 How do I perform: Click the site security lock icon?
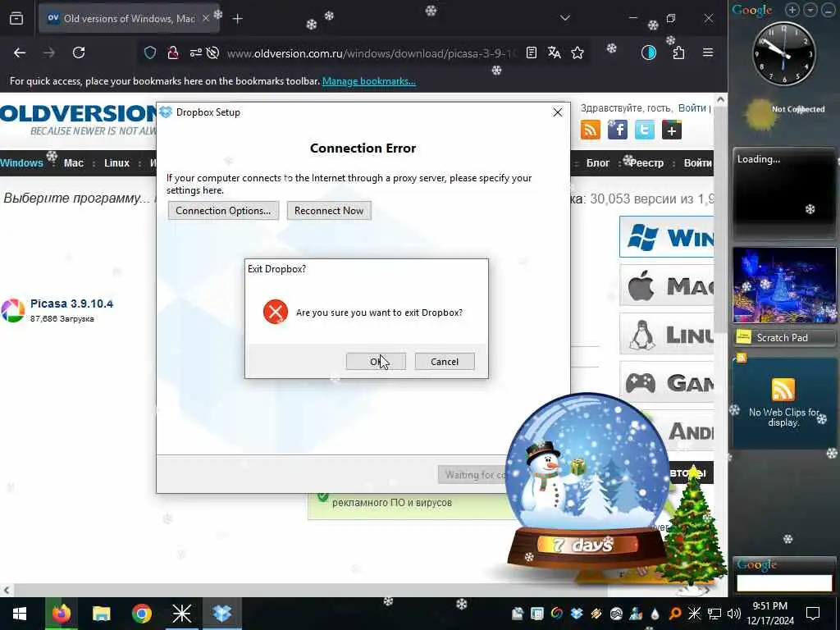point(173,52)
